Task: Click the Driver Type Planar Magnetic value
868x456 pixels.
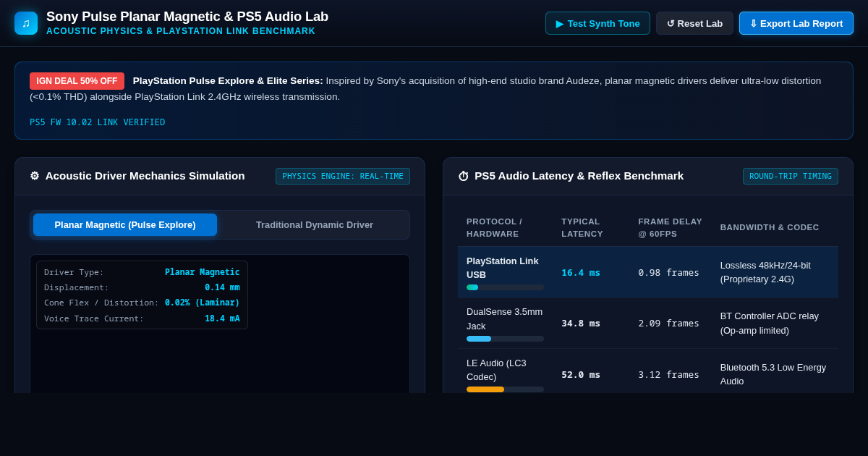Action: click(x=202, y=272)
